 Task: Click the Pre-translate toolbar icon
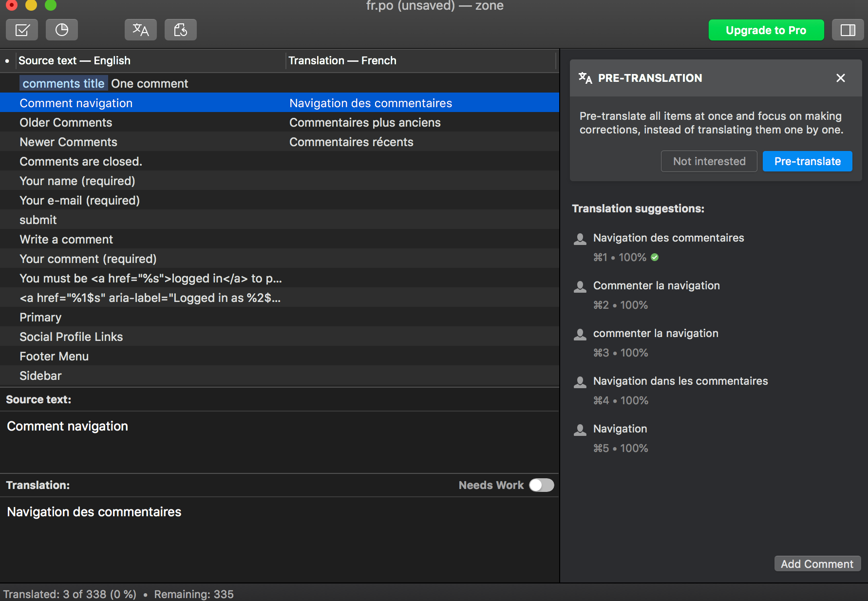[140, 30]
